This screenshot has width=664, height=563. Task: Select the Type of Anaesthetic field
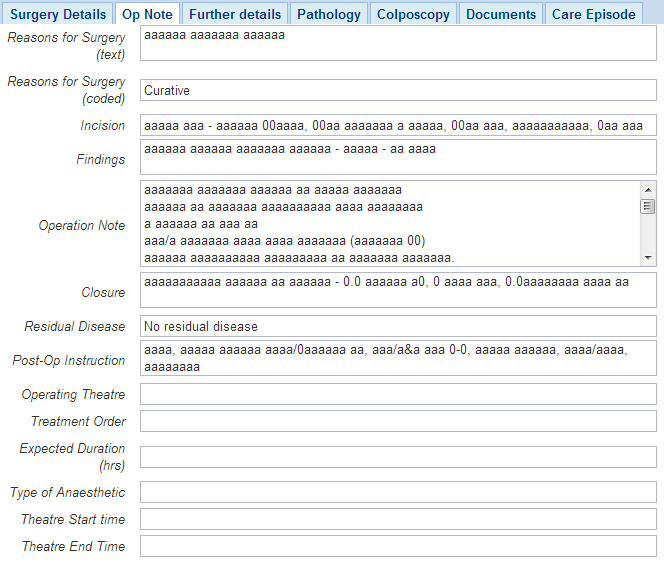pos(398,492)
